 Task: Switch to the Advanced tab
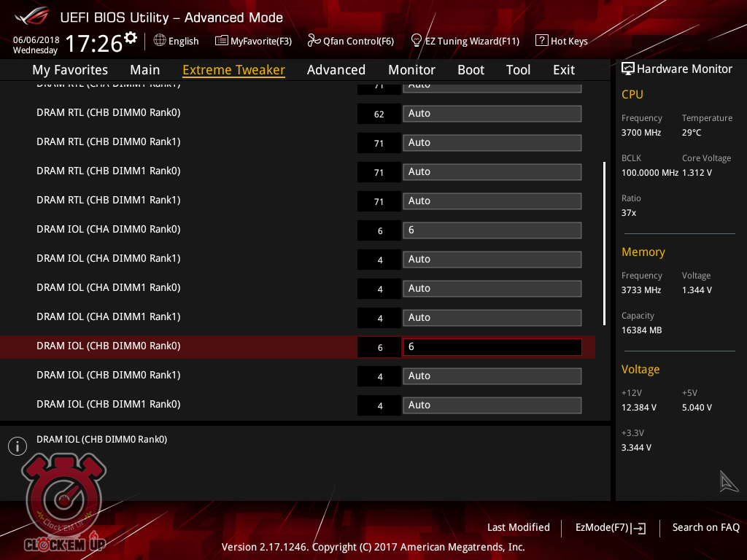(x=336, y=70)
